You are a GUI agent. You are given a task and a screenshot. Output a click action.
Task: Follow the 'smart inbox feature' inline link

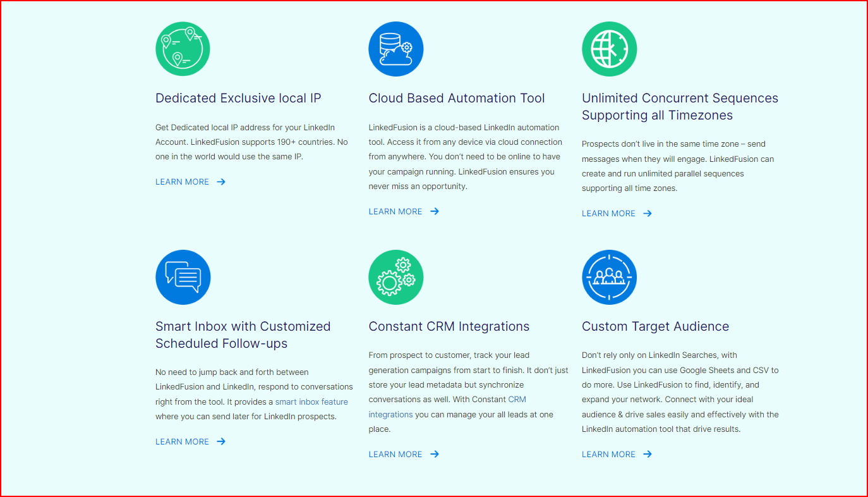coord(311,402)
